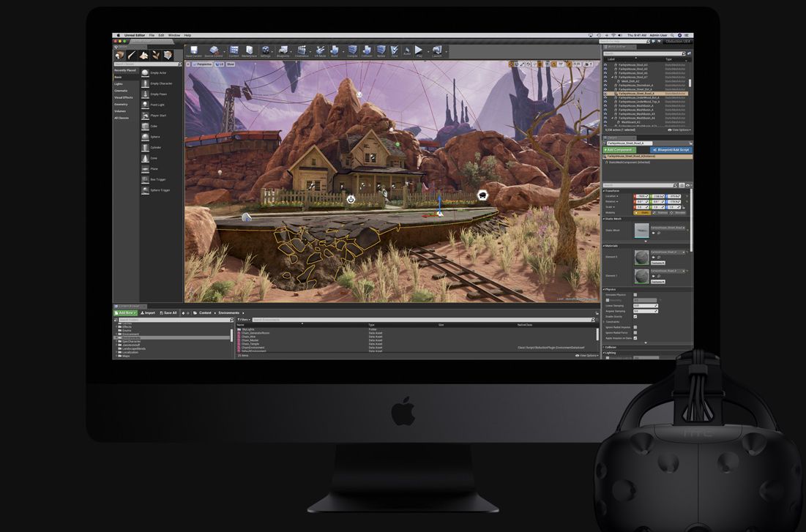This screenshot has height=532, width=806.
Task: Click the Blueprint/Add Script button
Action: point(671,149)
